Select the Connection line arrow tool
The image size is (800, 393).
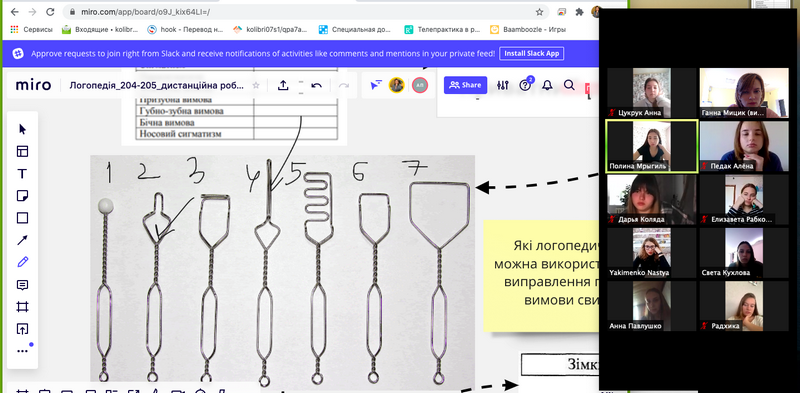[x=22, y=240]
